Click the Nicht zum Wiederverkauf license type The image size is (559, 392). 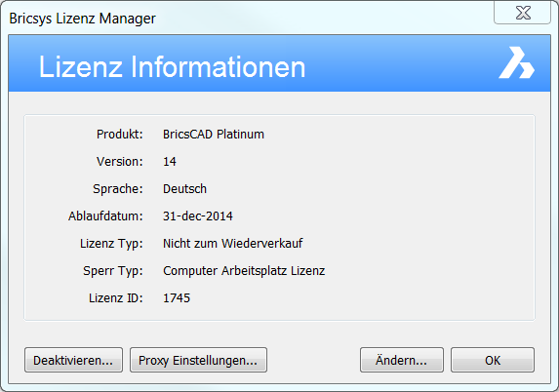233,244
